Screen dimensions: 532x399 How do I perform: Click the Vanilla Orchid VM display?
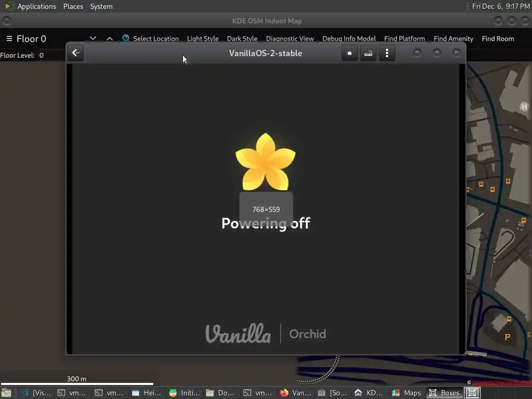point(265,209)
